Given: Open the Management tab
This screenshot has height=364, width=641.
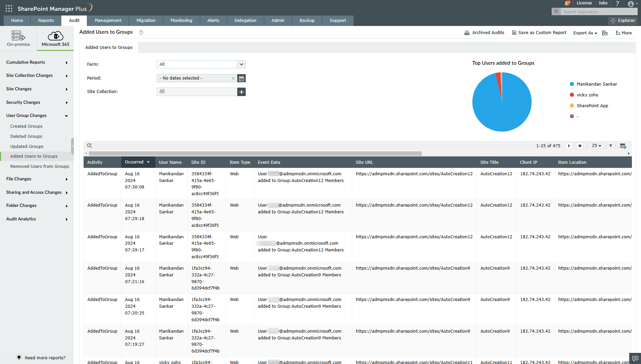Looking at the screenshot, I should 108,21.
